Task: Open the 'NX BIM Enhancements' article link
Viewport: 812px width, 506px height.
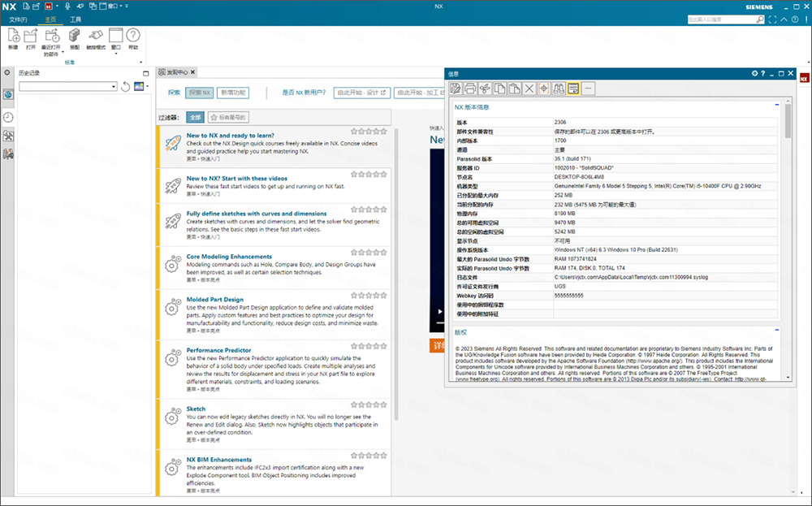Action: point(219,460)
